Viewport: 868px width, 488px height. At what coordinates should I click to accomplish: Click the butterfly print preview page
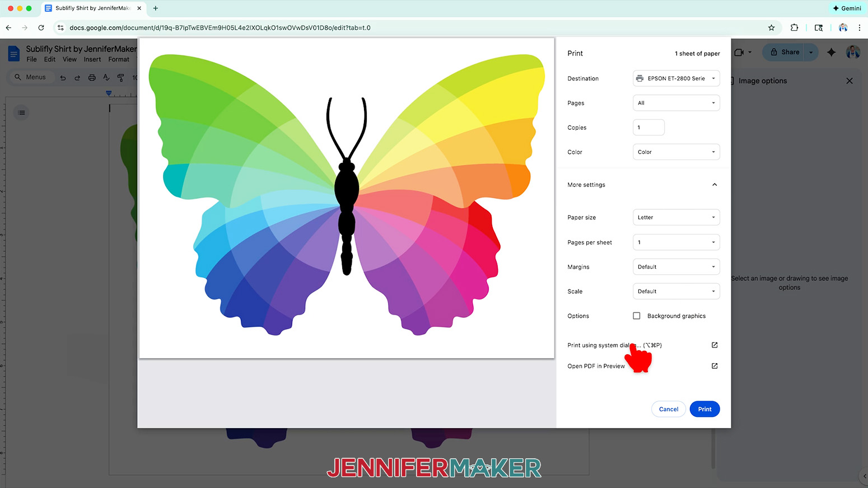347,198
